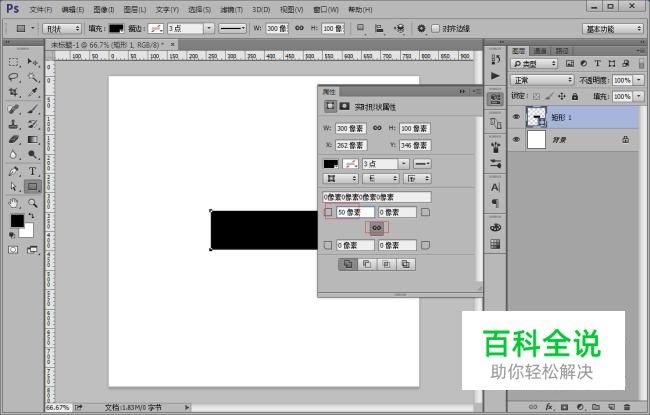This screenshot has height=415, width=650.
Task: Switch to the 通道 tab
Action: point(541,50)
